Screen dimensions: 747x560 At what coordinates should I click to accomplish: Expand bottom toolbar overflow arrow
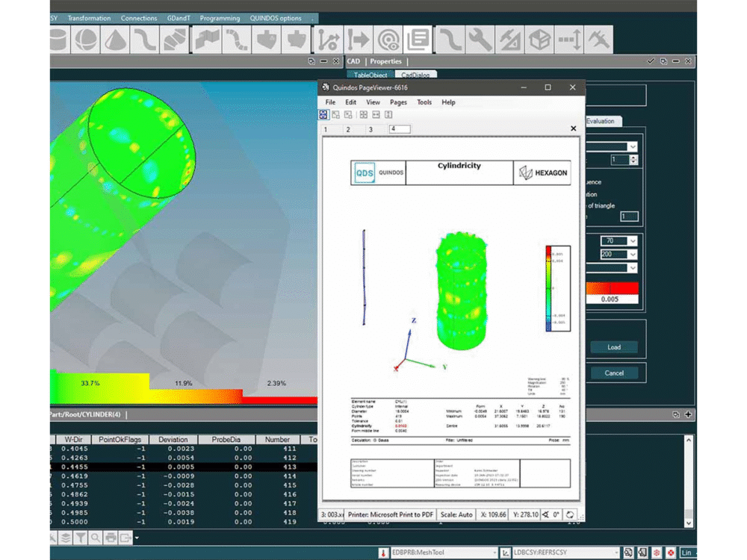point(137,538)
